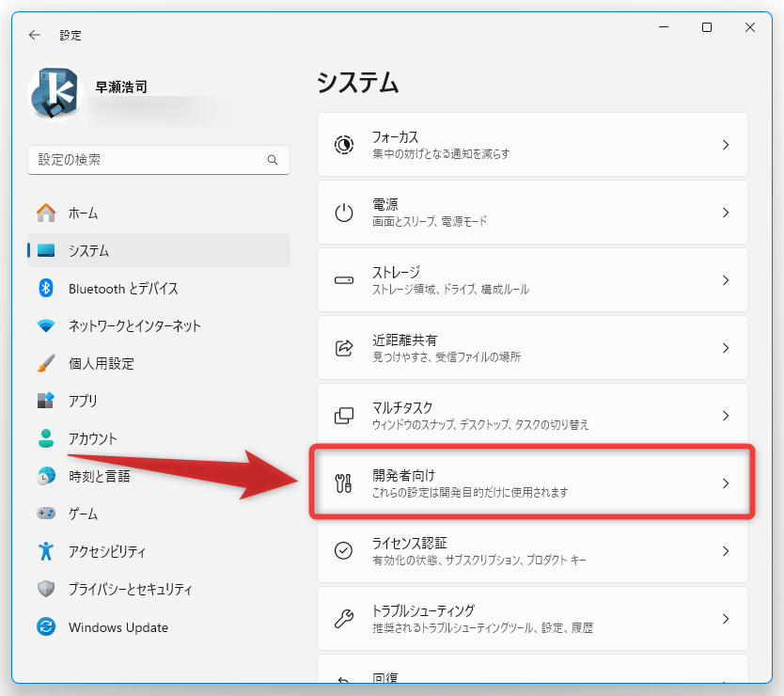784x696 pixels.
Task: Click the 時刻と言語 globe clock icon
Action: click(x=46, y=476)
